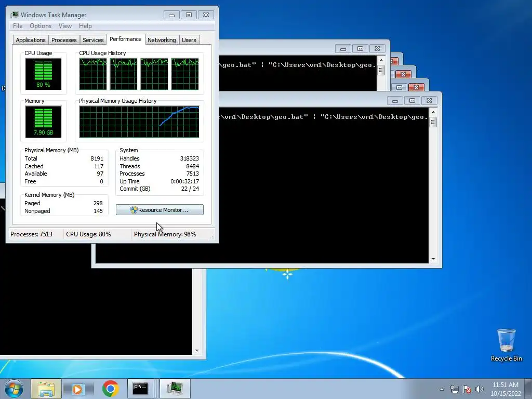Screen dimensions: 532x399
Task: Click scroll down arrow in front command prompt
Action: pos(433,259)
